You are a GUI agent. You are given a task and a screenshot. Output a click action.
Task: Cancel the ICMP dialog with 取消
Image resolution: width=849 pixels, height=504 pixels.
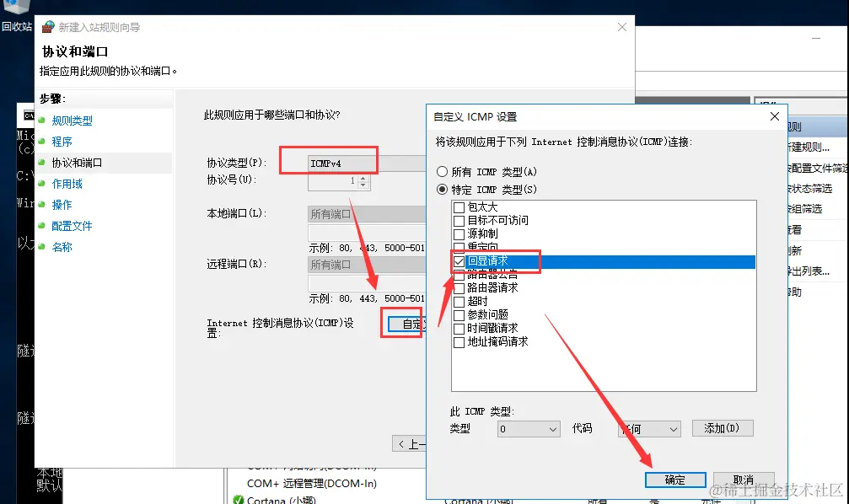coord(744,480)
